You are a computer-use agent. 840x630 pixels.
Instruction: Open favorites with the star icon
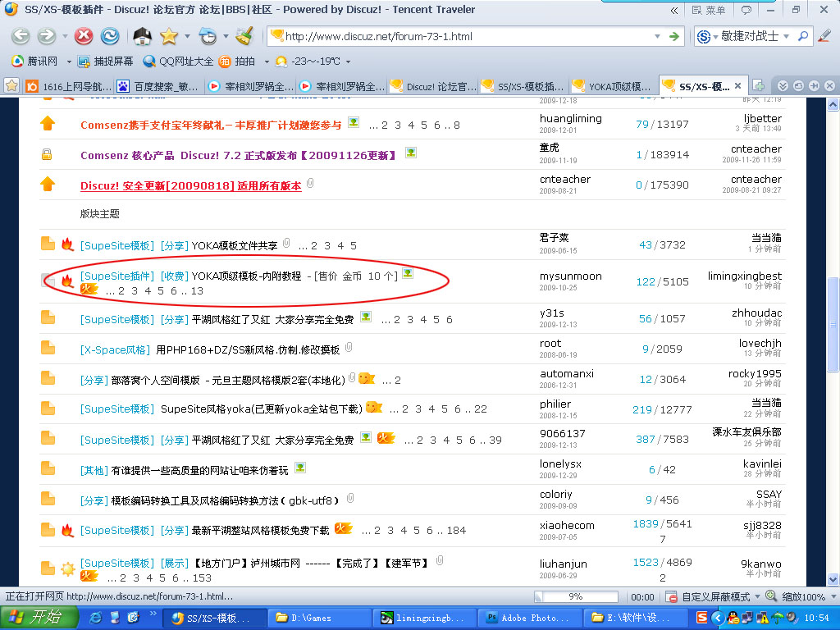pyautogui.click(x=168, y=36)
